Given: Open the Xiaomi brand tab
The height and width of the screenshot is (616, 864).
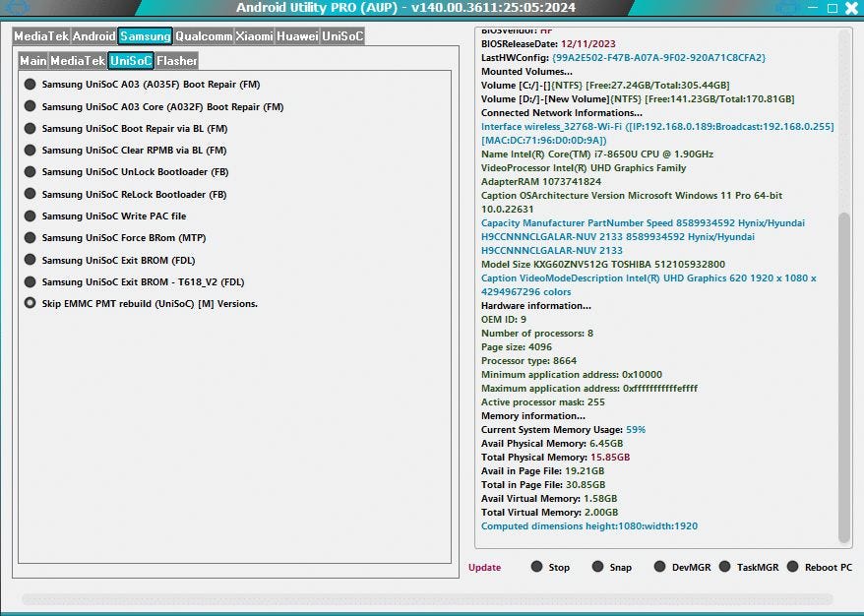Looking at the screenshot, I should pos(254,35).
